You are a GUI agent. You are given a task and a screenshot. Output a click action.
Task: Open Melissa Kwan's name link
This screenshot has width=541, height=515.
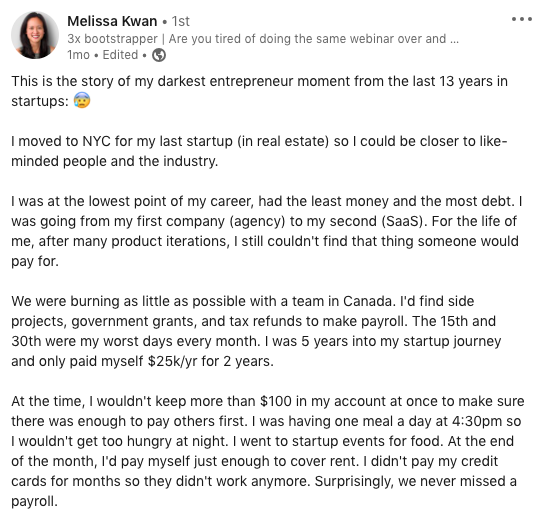pos(112,21)
